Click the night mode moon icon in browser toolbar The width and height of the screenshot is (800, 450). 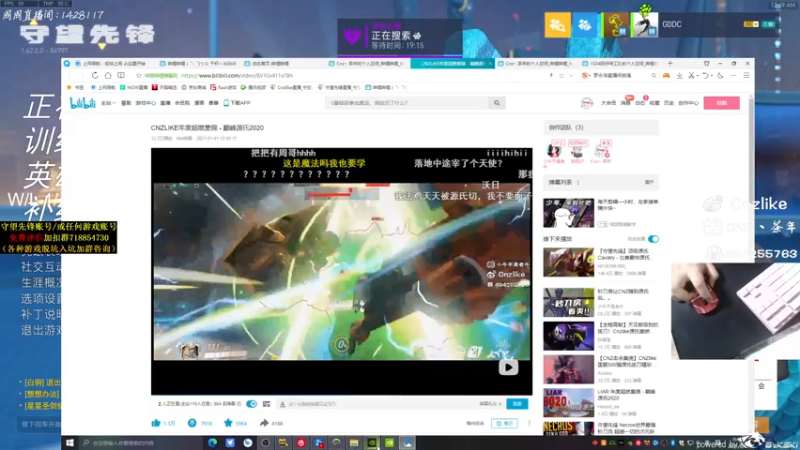[720, 76]
